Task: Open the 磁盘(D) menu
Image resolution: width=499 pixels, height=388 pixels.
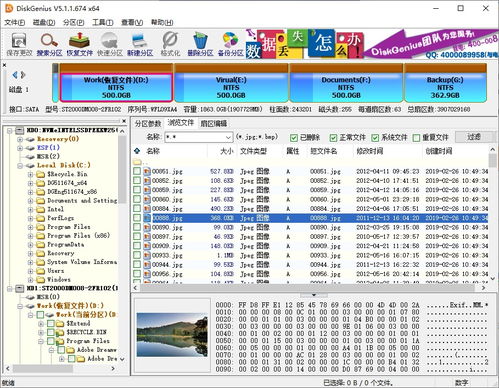Action: pyautogui.click(x=44, y=22)
